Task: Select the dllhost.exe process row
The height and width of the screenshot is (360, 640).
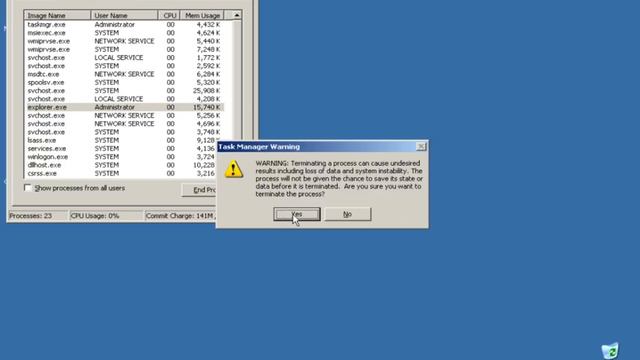Action: point(121,165)
